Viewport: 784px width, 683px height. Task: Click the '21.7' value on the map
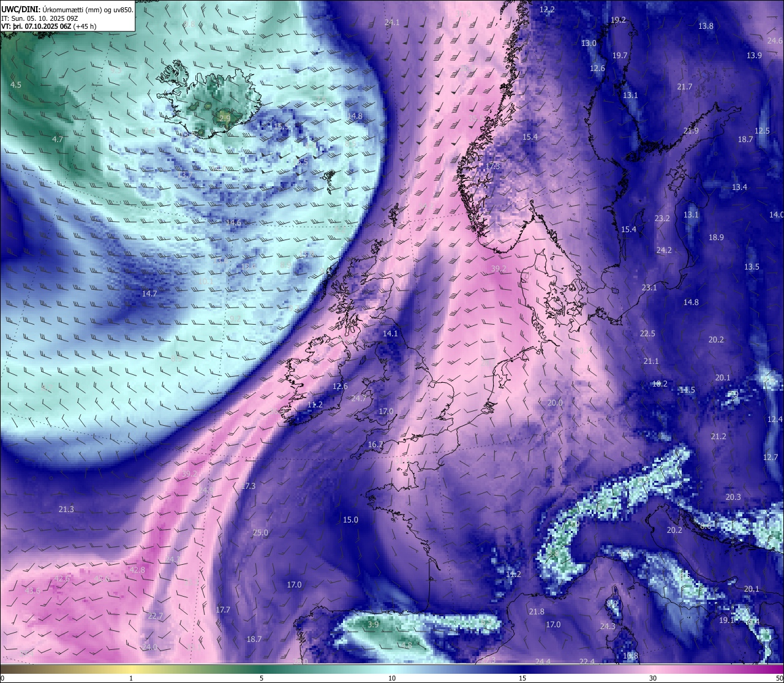(x=685, y=87)
